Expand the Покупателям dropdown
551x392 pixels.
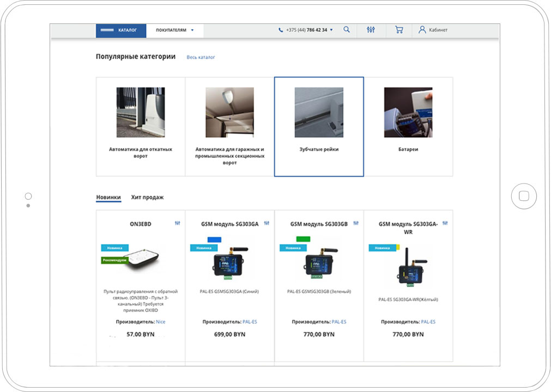click(x=174, y=30)
